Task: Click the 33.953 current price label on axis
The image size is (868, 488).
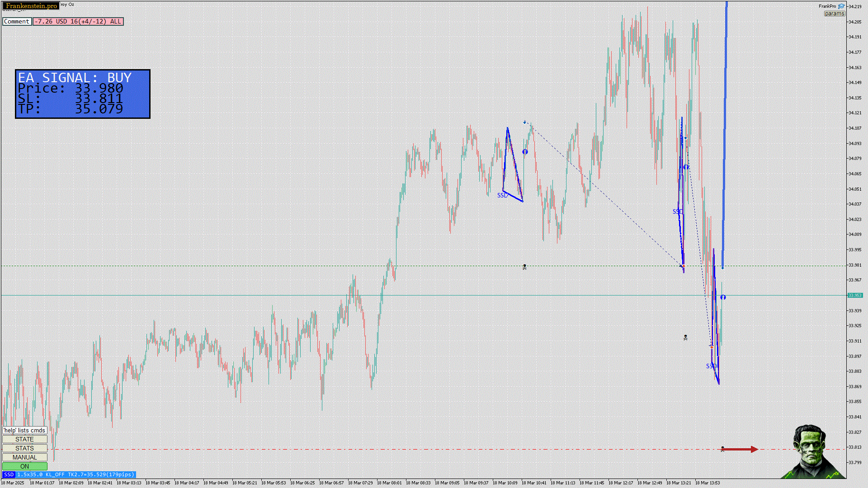Action: point(854,296)
